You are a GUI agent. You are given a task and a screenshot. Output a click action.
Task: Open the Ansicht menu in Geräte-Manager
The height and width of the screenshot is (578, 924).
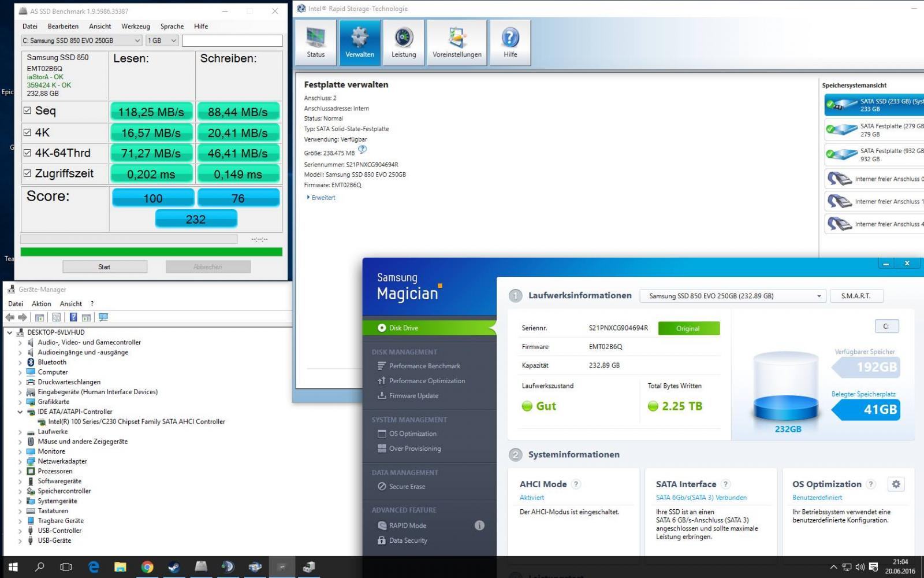(x=71, y=304)
